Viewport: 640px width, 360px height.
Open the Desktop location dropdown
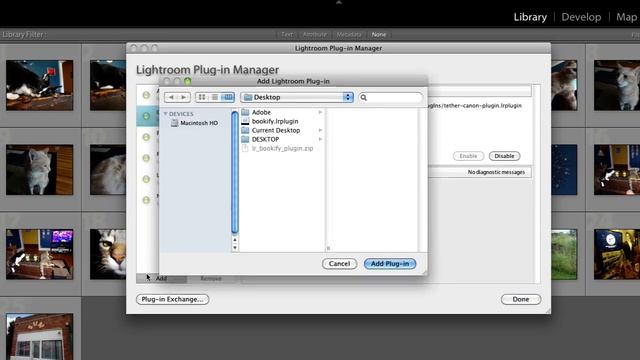coord(297,97)
